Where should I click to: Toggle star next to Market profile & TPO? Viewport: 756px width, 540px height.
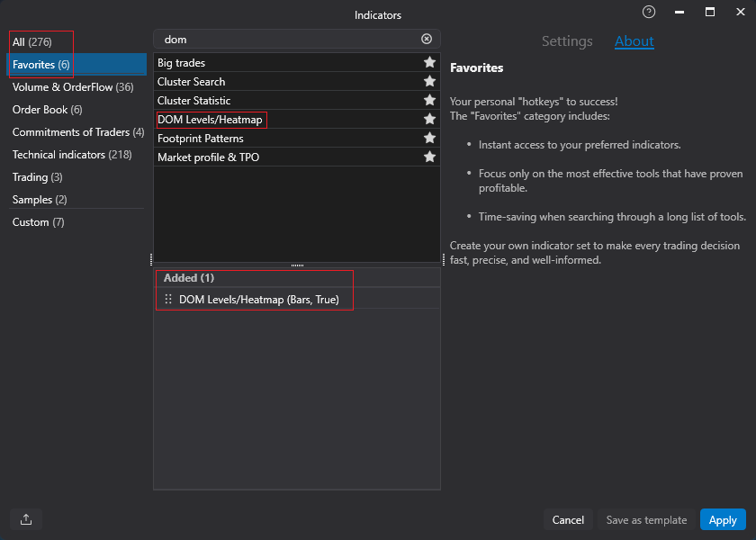pyautogui.click(x=429, y=157)
